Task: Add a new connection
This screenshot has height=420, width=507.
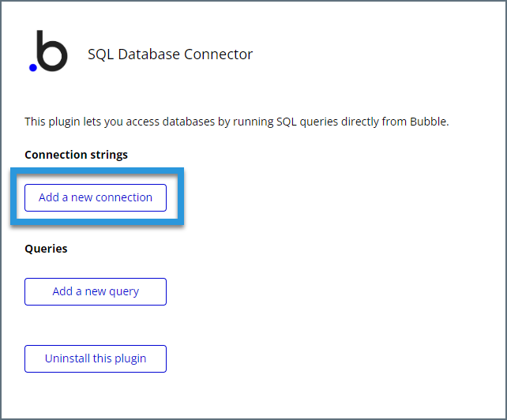Action: pyautogui.click(x=96, y=197)
